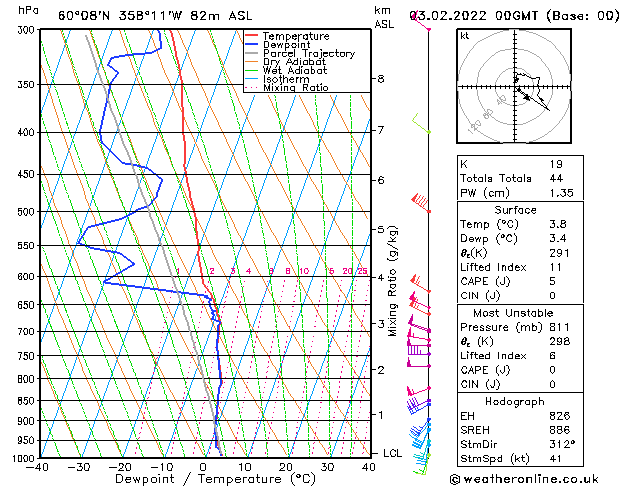Click the 850 hPa pressure label
The height and width of the screenshot is (486, 629).
click(28, 401)
